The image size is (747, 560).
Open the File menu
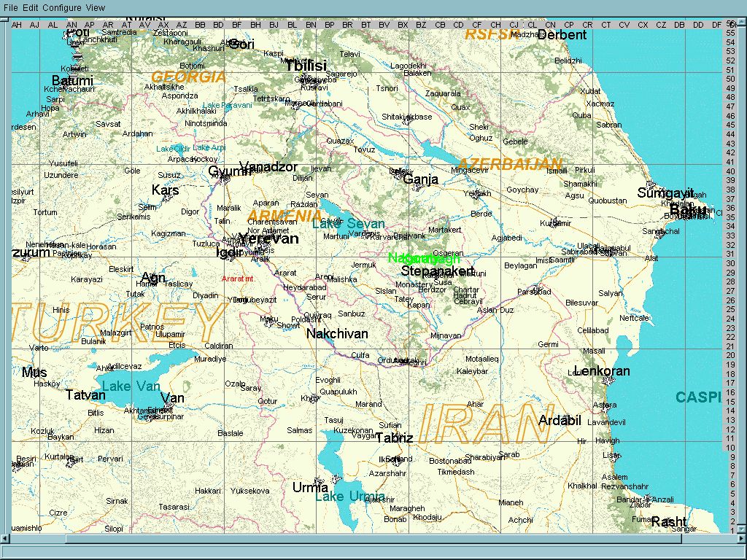click(10, 7)
